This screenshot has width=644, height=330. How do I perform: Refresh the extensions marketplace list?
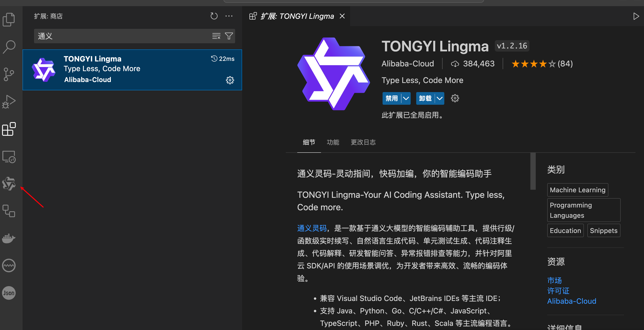point(214,16)
